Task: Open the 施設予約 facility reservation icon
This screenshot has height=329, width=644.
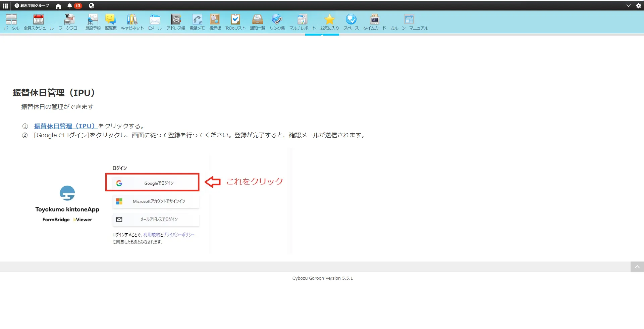Action: (93, 22)
